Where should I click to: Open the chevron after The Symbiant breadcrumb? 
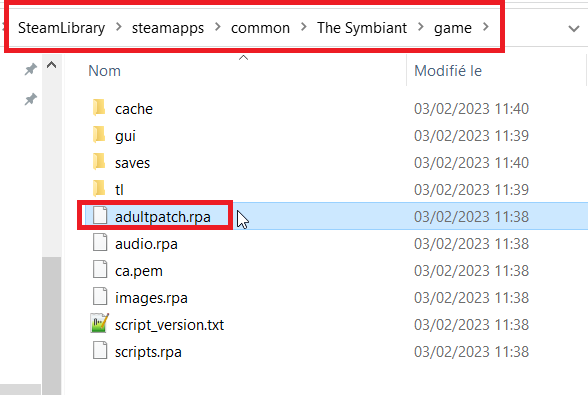(421, 27)
